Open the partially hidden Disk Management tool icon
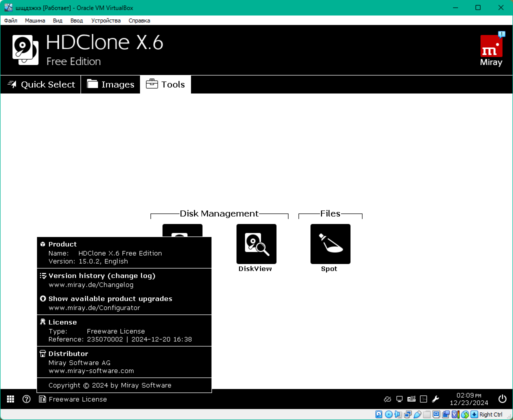513x420 pixels. 182,230
